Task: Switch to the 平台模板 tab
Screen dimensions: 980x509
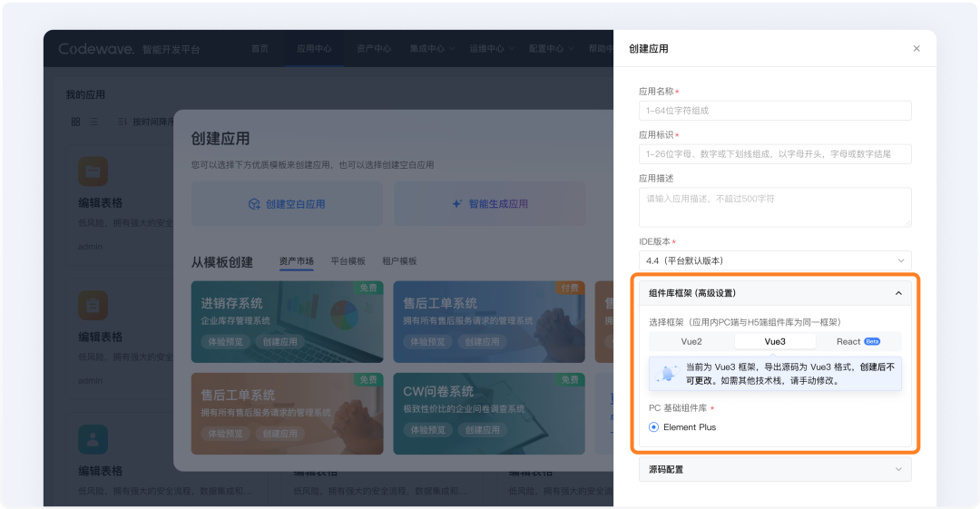Action: pyautogui.click(x=348, y=261)
